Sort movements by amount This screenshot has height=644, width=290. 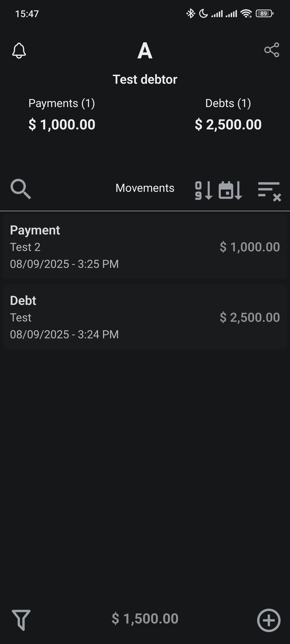204,191
